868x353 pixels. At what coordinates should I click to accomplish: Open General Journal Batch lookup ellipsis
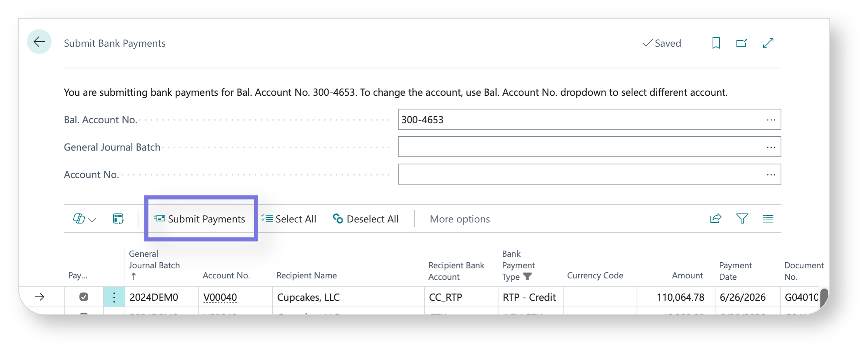[x=771, y=147]
